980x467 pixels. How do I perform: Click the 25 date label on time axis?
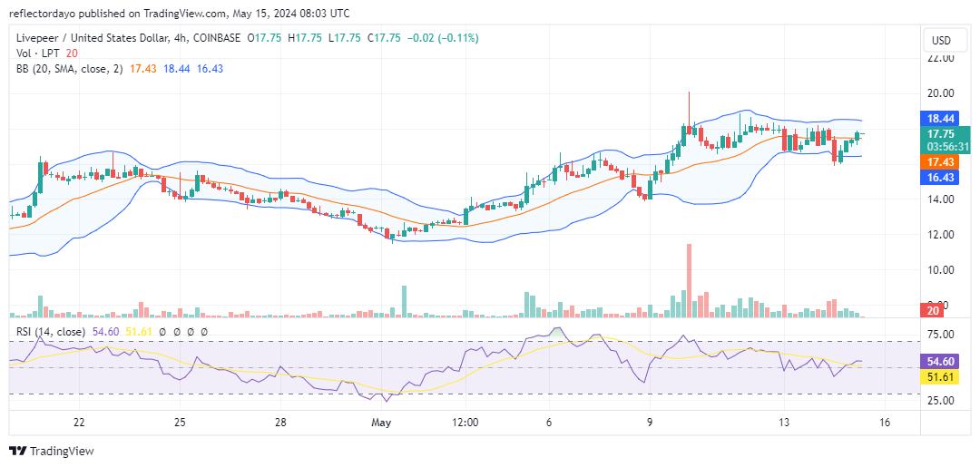coord(180,422)
